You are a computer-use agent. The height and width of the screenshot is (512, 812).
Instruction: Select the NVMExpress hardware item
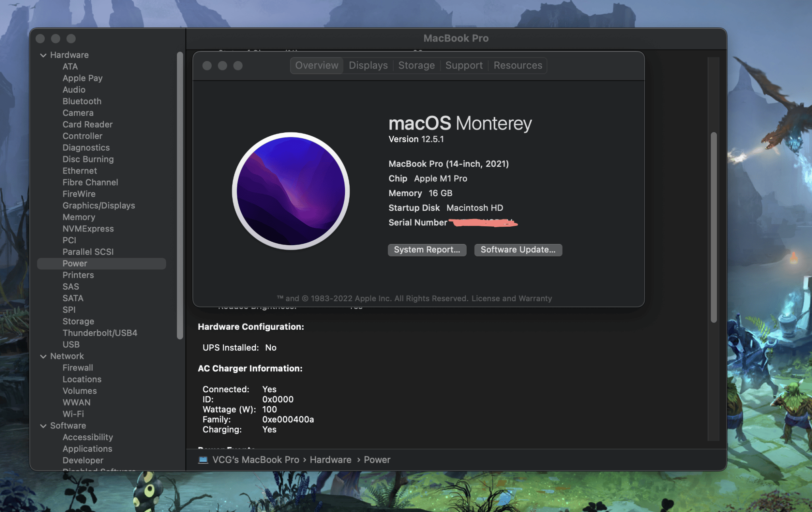pyautogui.click(x=88, y=229)
